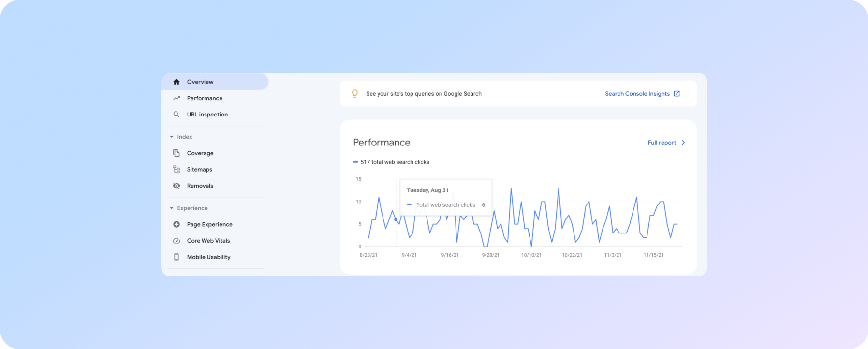Collapse the Index section
Viewport: 868px width, 349px height.
pyautogui.click(x=172, y=137)
